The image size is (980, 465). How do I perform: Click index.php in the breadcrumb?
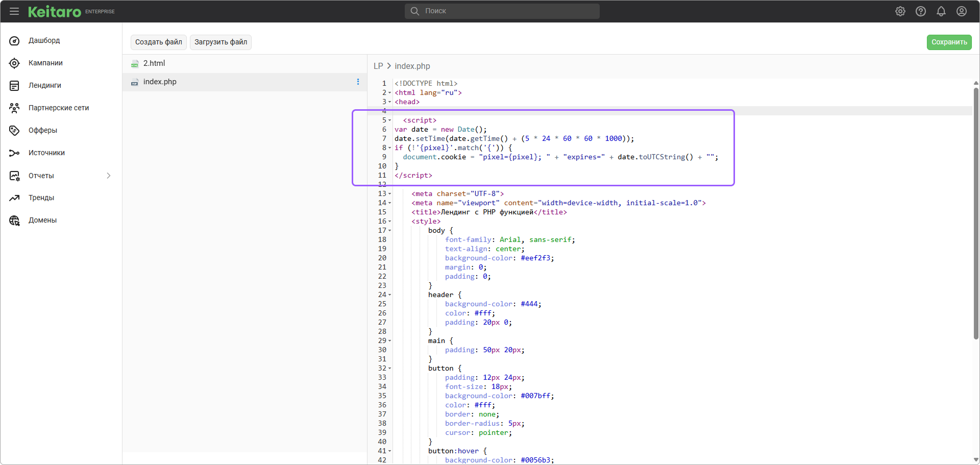point(412,66)
